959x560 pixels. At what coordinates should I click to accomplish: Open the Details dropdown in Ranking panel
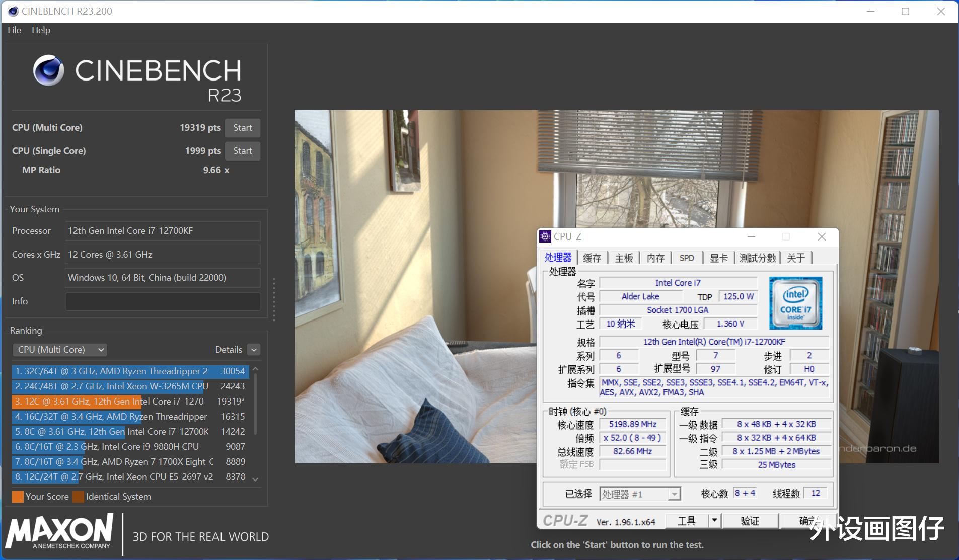(x=253, y=349)
